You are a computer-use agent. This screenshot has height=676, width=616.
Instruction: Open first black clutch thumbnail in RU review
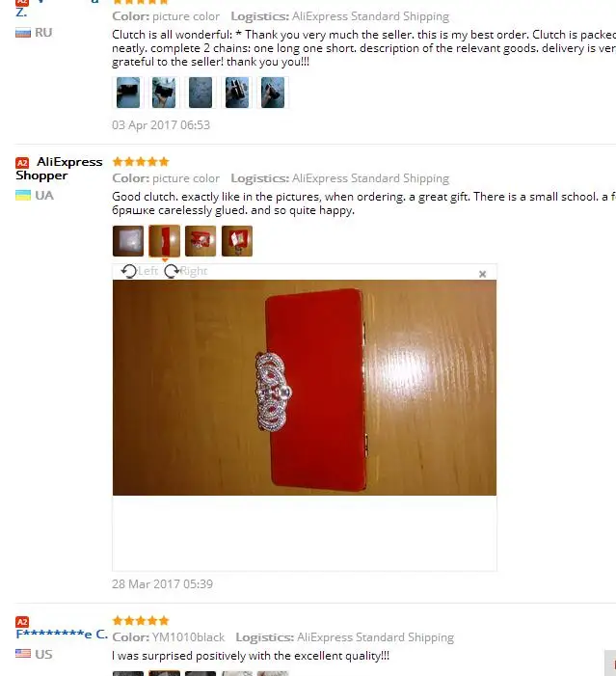128,93
